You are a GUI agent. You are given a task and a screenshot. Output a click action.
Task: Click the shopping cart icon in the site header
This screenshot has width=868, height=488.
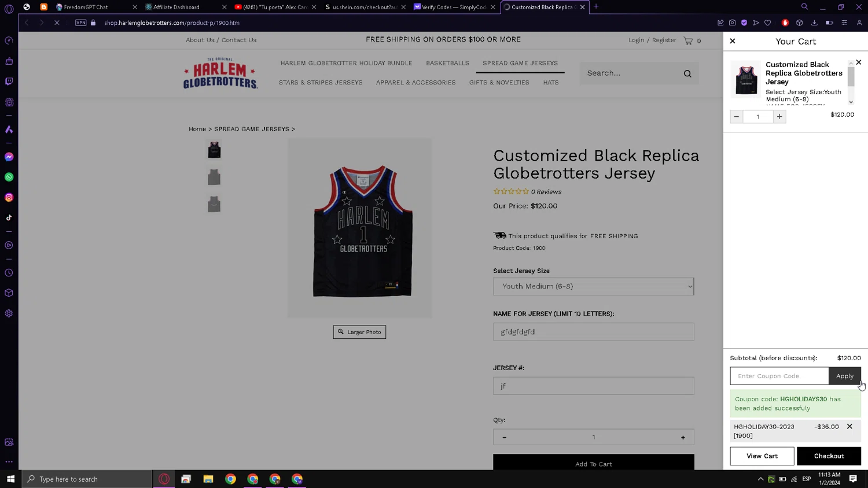(688, 40)
